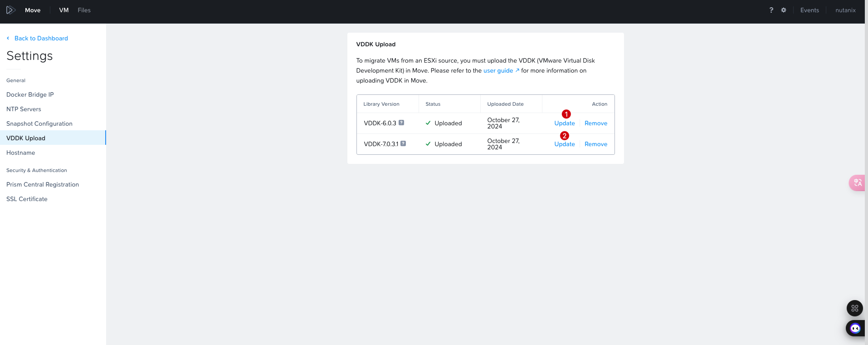Click the VDDK-6.0.3 version text
The height and width of the screenshot is (345, 868).
click(x=380, y=123)
